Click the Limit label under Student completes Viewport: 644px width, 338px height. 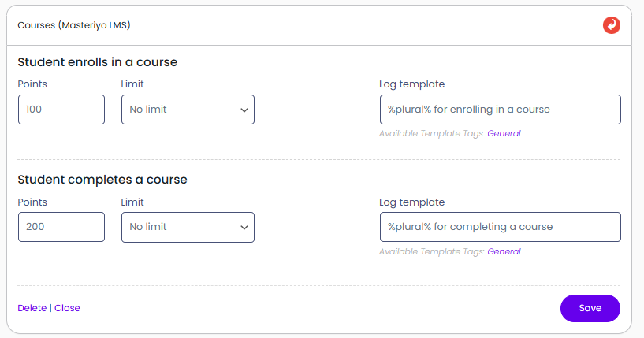pos(132,202)
